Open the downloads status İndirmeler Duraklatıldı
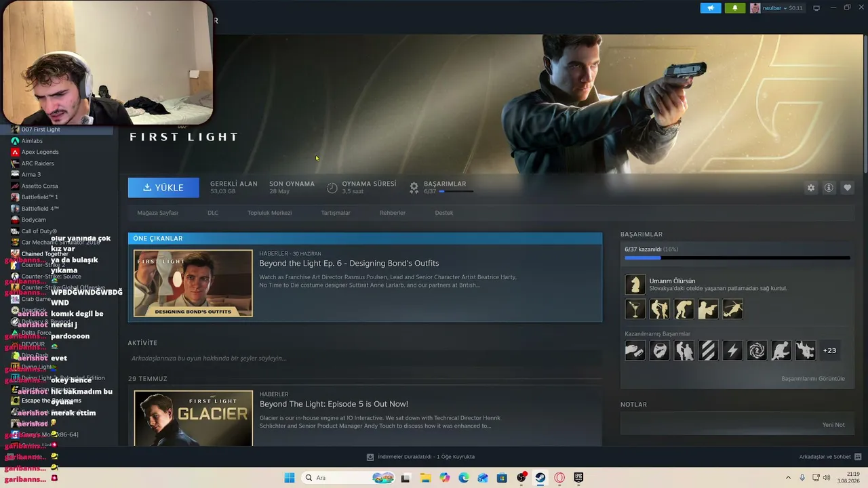 point(420,457)
